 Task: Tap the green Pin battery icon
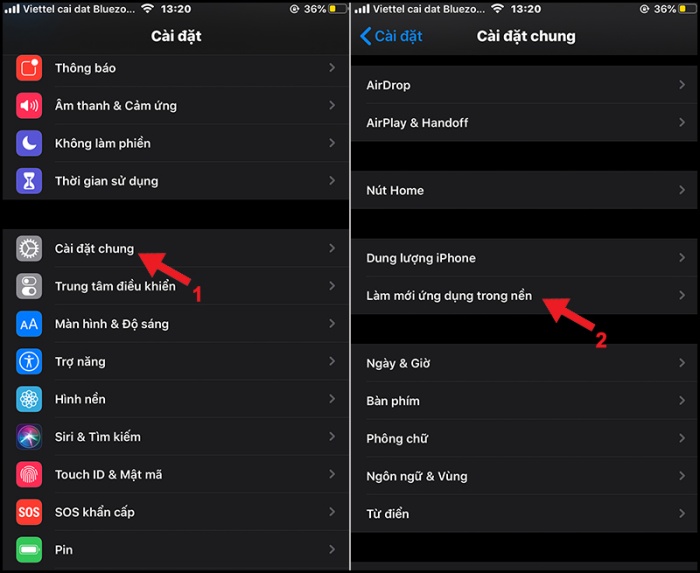click(x=29, y=549)
